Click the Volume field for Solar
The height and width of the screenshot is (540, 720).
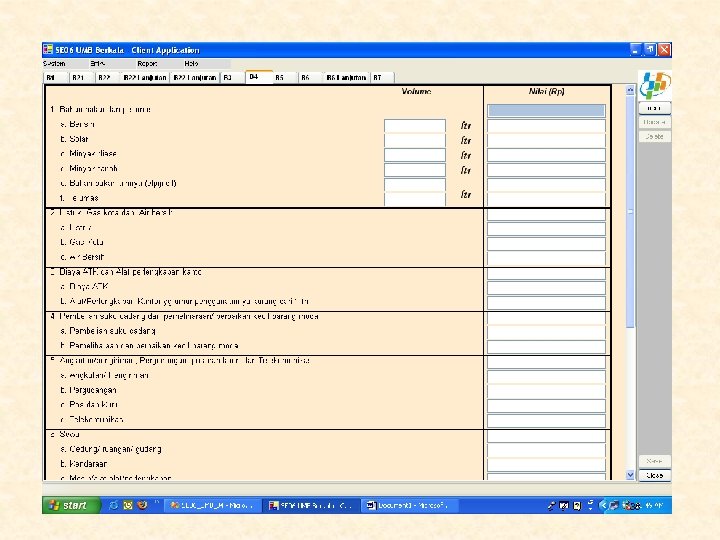click(x=415, y=140)
